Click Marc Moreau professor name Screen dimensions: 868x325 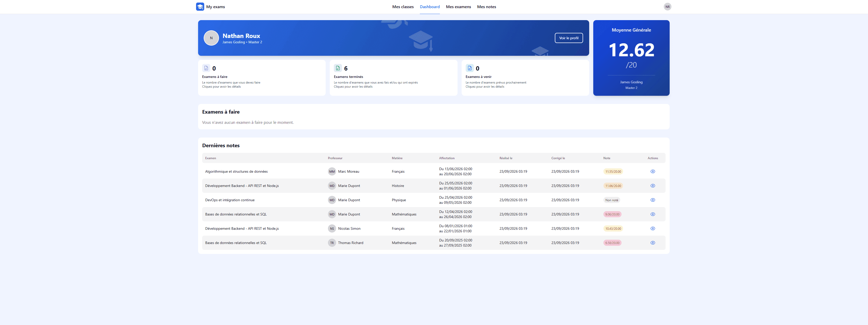(x=348, y=172)
